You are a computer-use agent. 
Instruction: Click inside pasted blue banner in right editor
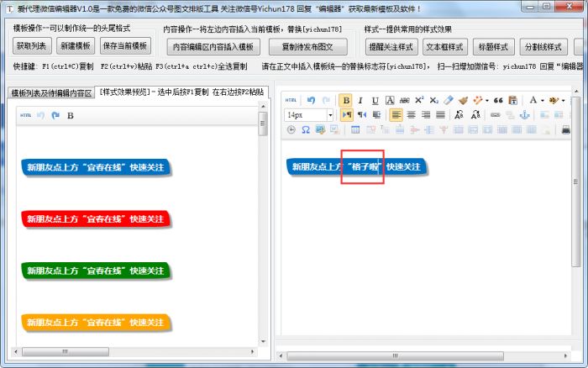click(357, 167)
